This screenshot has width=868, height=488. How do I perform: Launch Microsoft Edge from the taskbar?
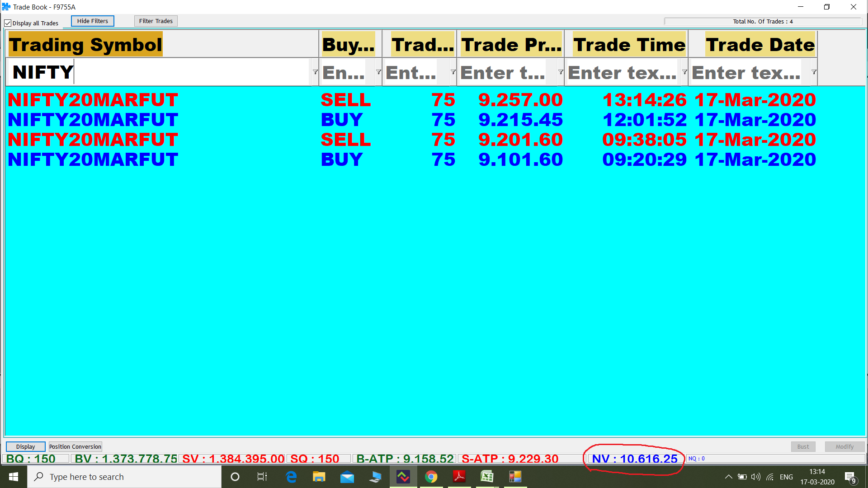[291, 477]
